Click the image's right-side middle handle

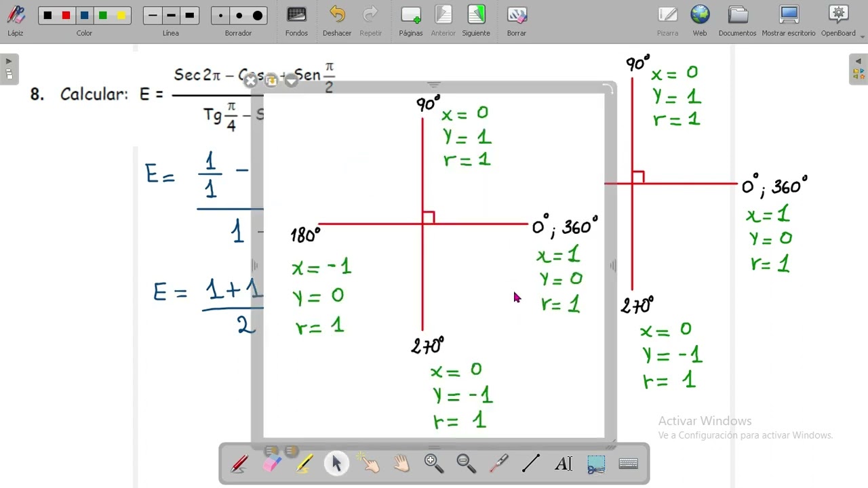pos(612,266)
